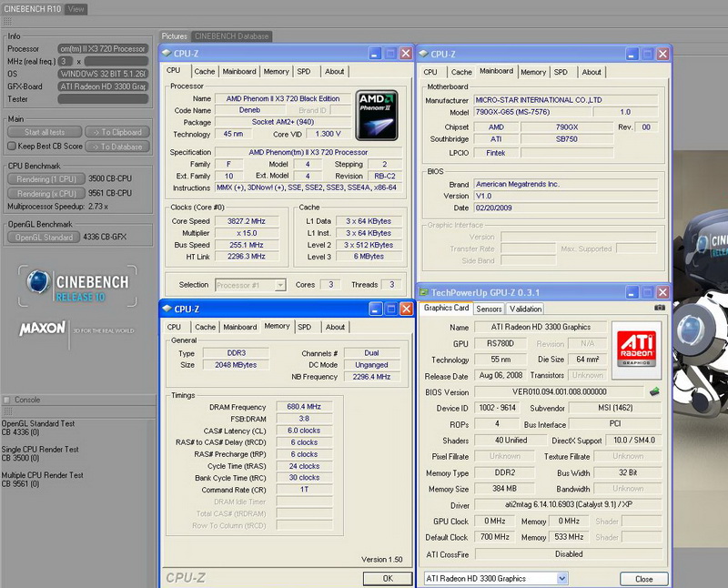This screenshot has height=588, width=728.
Task: Select the Validation tab in GPU-Z
Action: (525, 309)
